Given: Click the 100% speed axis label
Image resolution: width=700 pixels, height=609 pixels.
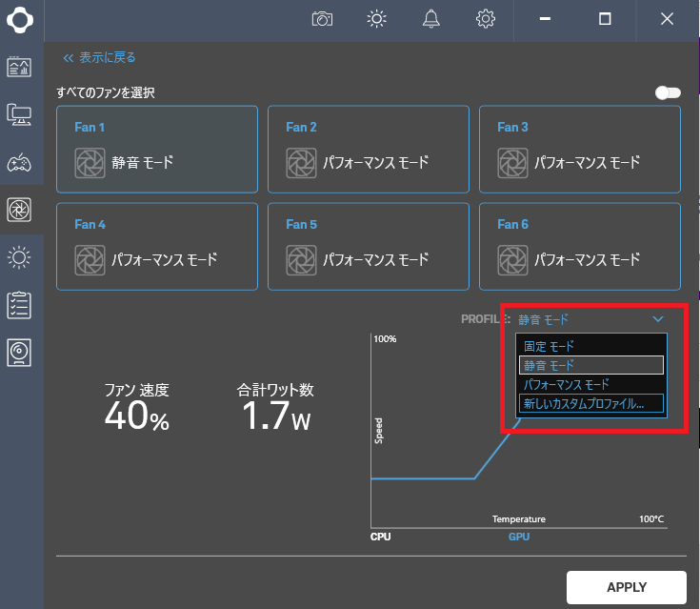Looking at the screenshot, I should [x=385, y=339].
